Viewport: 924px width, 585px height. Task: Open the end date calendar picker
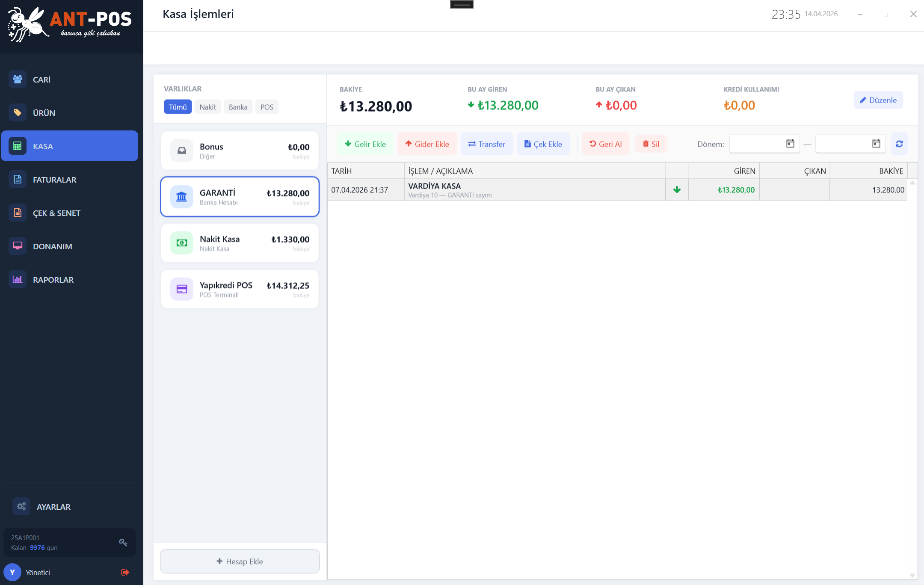(876, 144)
